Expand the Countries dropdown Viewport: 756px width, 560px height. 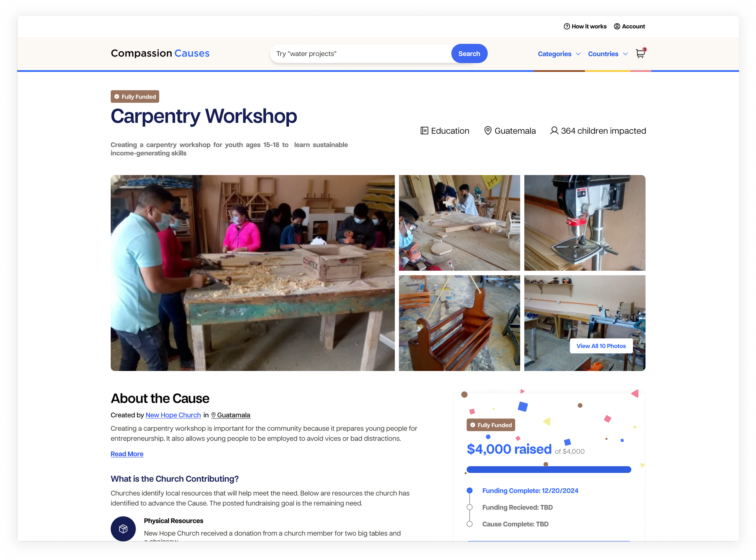(608, 54)
